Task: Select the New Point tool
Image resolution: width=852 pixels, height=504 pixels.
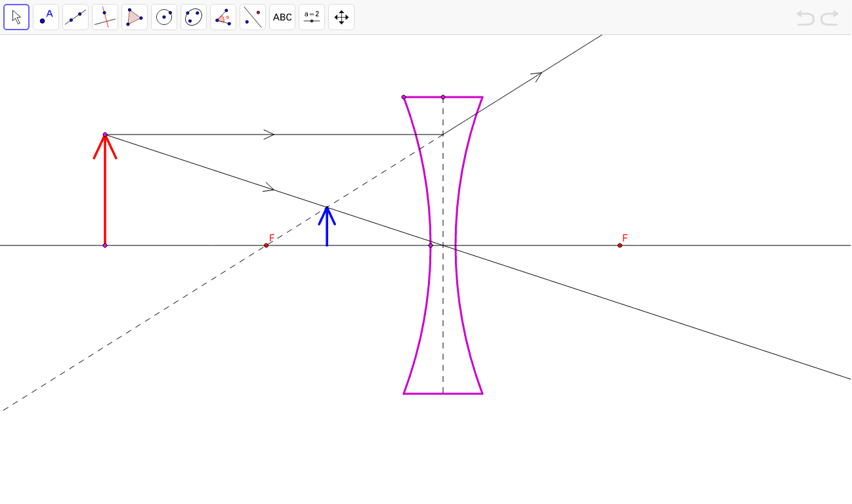Action: pos(46,17)
